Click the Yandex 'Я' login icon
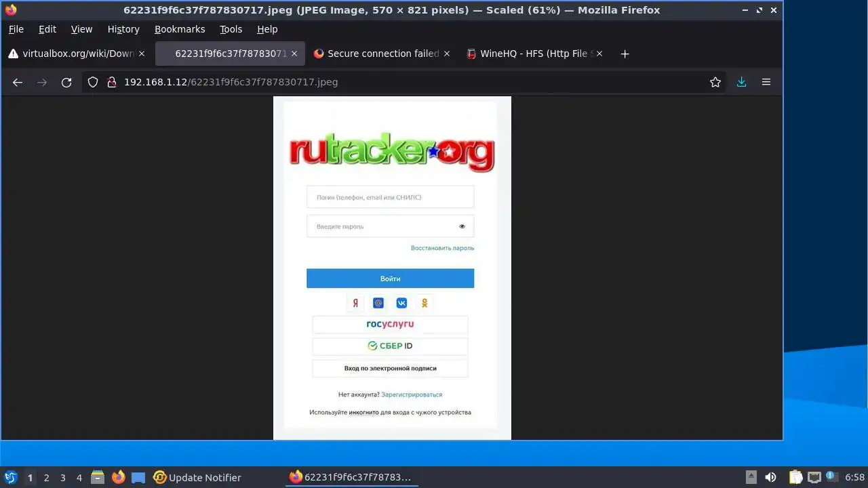 pyautogui.click(x=355, y=303)
